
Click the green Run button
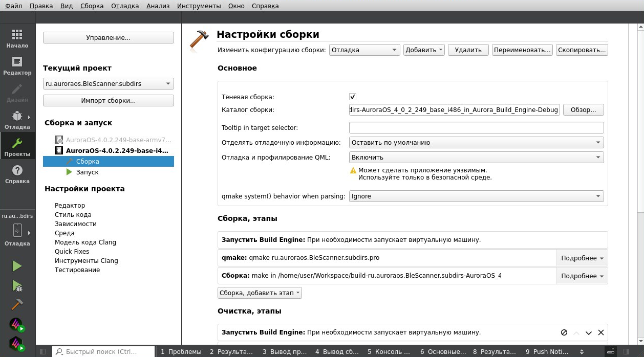pos(17,266)
